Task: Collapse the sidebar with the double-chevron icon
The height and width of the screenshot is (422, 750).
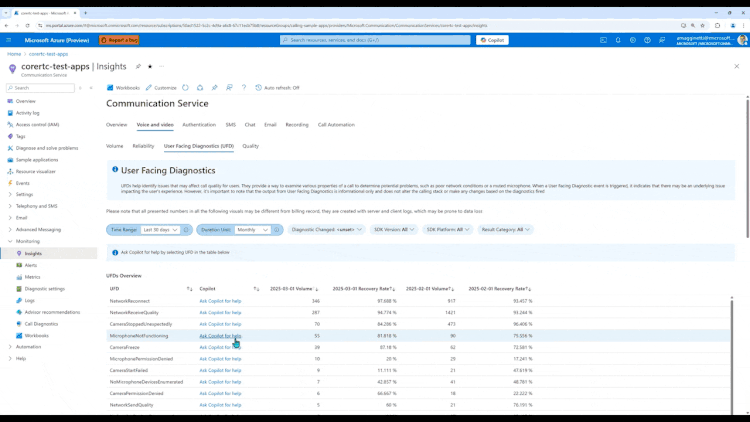Action: (91, 88)
